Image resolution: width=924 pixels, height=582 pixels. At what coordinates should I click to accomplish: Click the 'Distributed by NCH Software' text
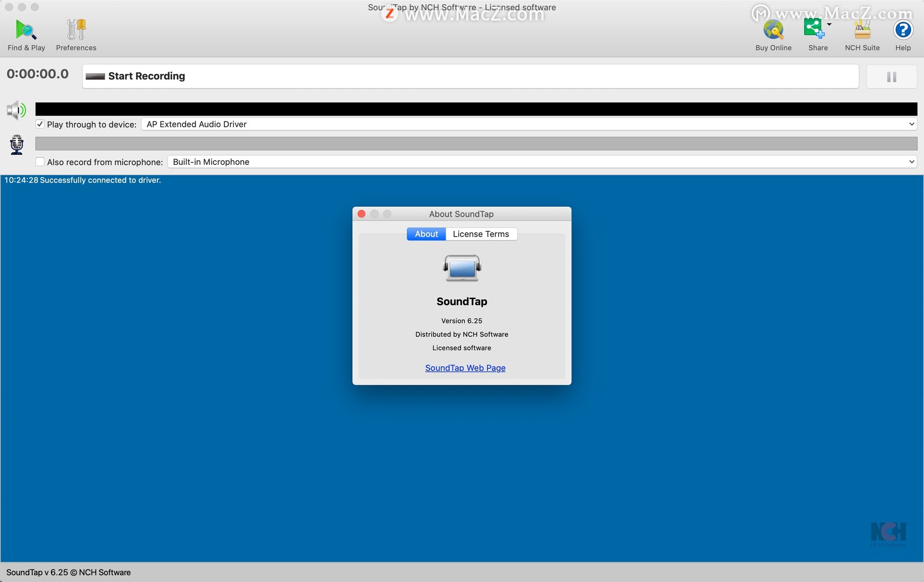click(462, 334)
